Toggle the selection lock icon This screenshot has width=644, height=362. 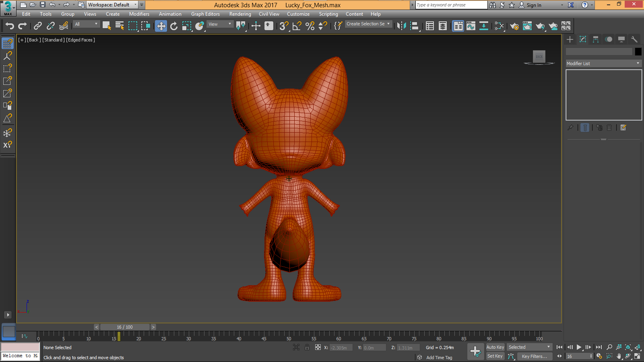click(x=307, y=348)
